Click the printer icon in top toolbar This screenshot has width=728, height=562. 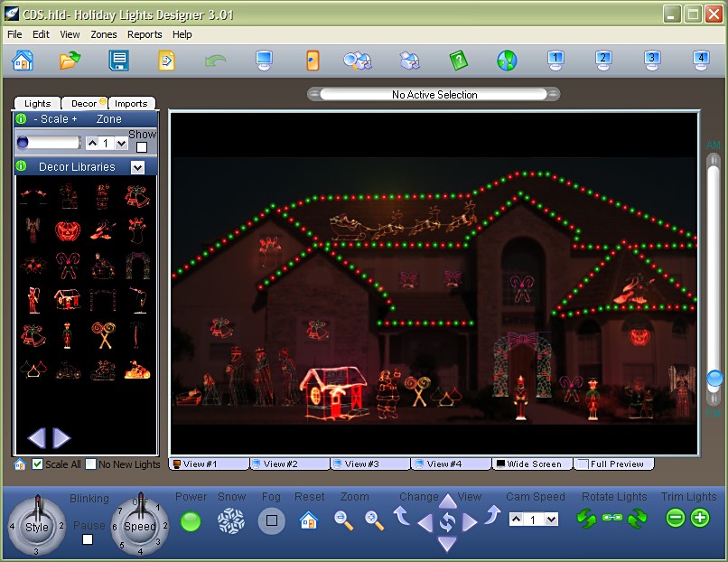point(409,61)
